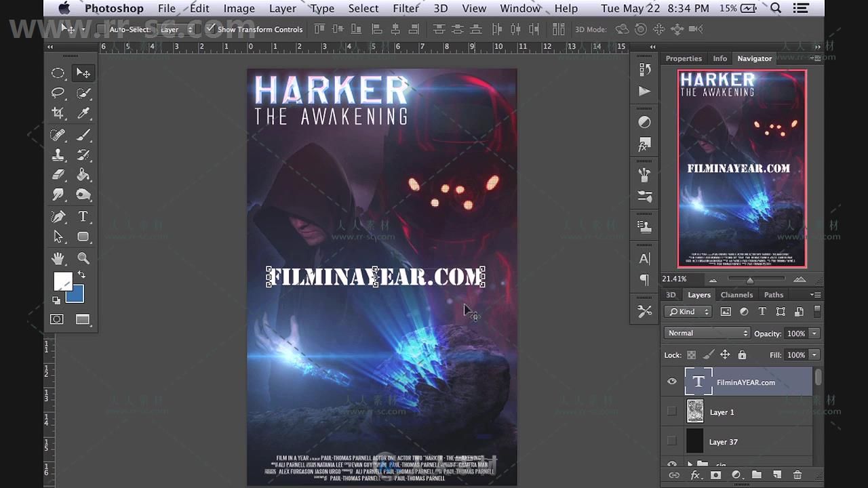Lock layer position
The height and width of the screenshot is (488, 868).
(x=725, y=354)
